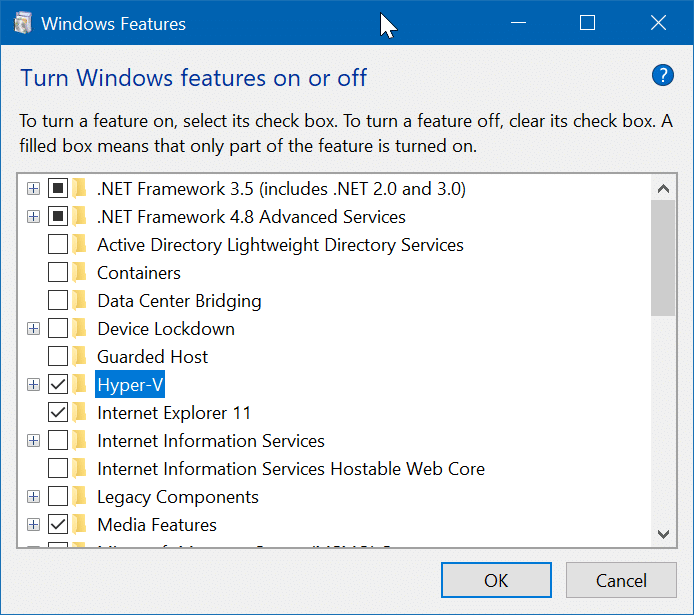Enable the Data Center Bridging checkbox
Screen dimensions: 694x615
pos(58,300)
